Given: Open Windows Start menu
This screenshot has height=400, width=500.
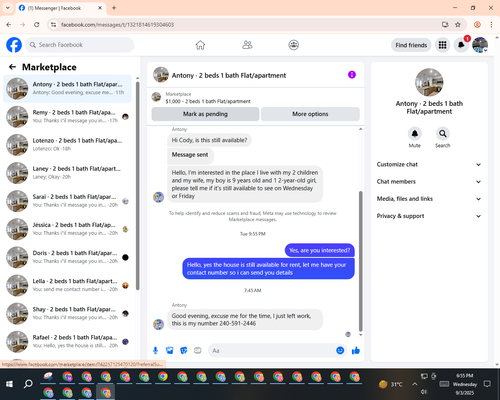Looking at the screenshot, I should pos(9,384).
